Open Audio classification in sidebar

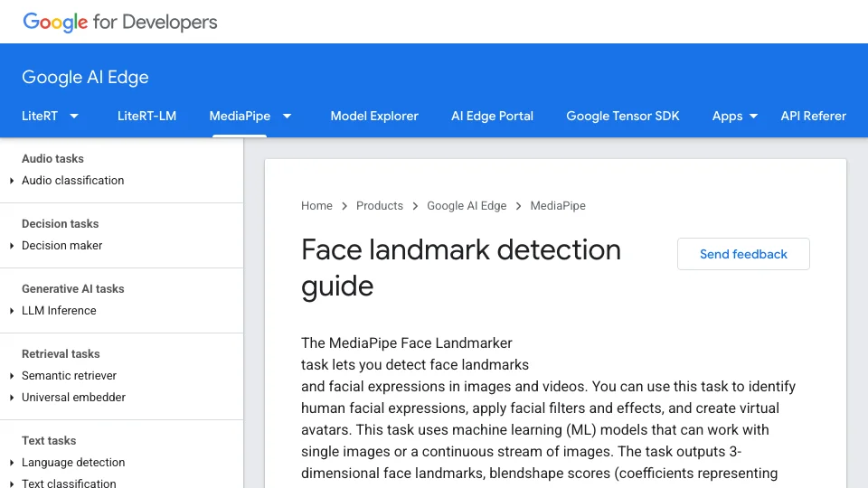[72, 181]
